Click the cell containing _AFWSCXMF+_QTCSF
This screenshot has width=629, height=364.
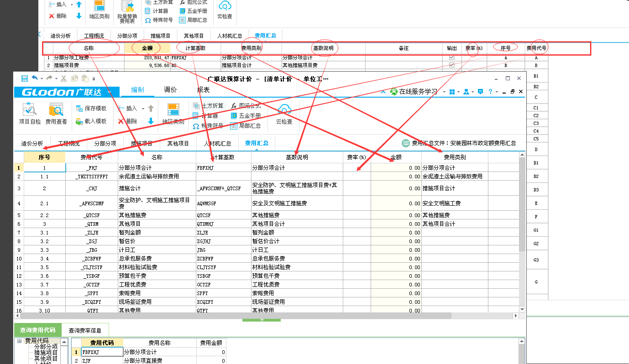tap(224, 188)
